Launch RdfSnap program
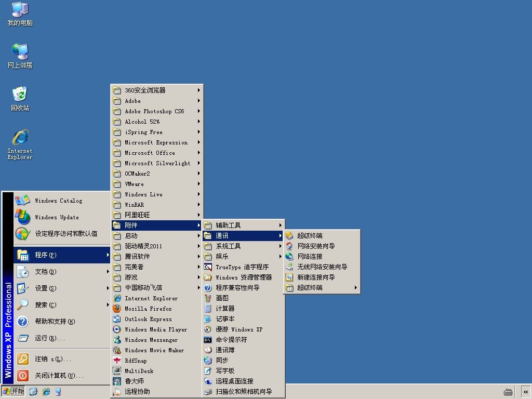The image size is (532, 399). 157,361
